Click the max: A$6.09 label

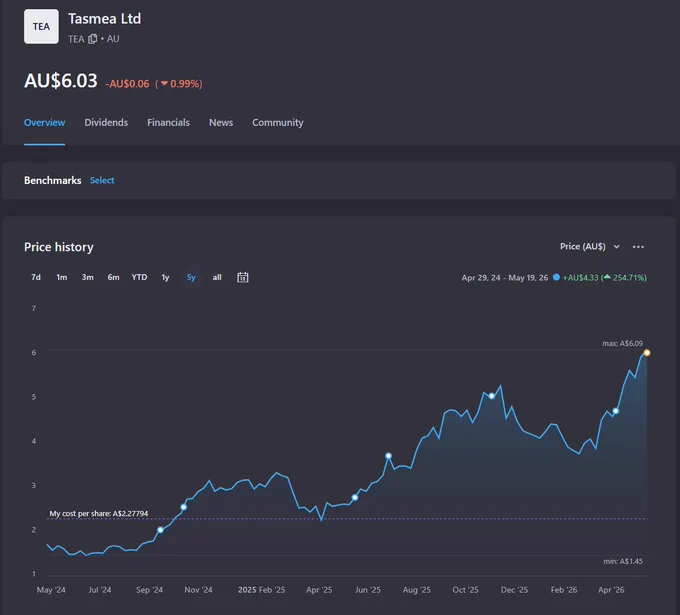[622, 343]
